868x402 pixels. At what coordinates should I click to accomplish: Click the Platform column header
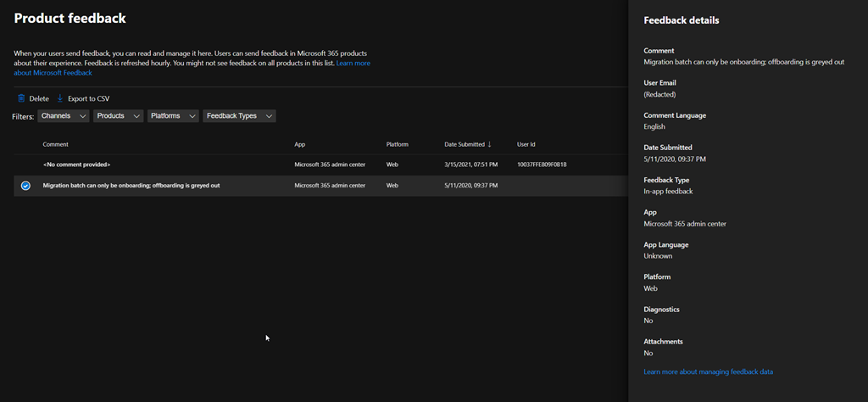[397, 144]
